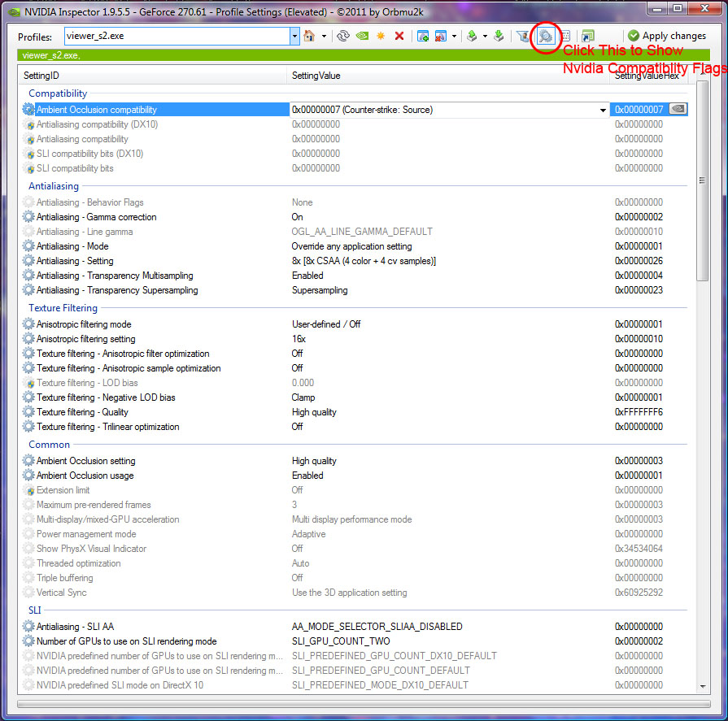Show compatibility flags with the magnifier gear icon
The width and height of the screenshot is (728, 721).
[x=546, y=36]
